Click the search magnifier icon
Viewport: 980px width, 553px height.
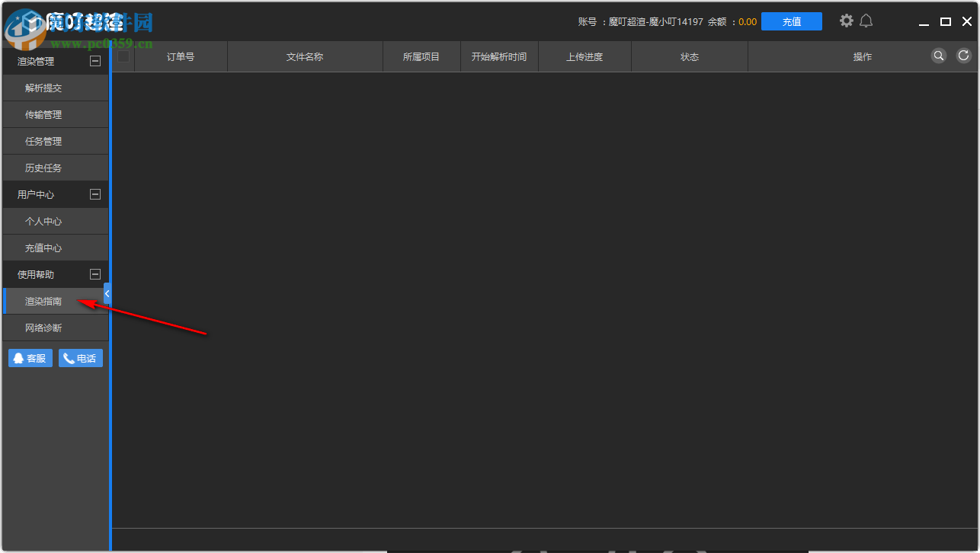click(938, 56)
